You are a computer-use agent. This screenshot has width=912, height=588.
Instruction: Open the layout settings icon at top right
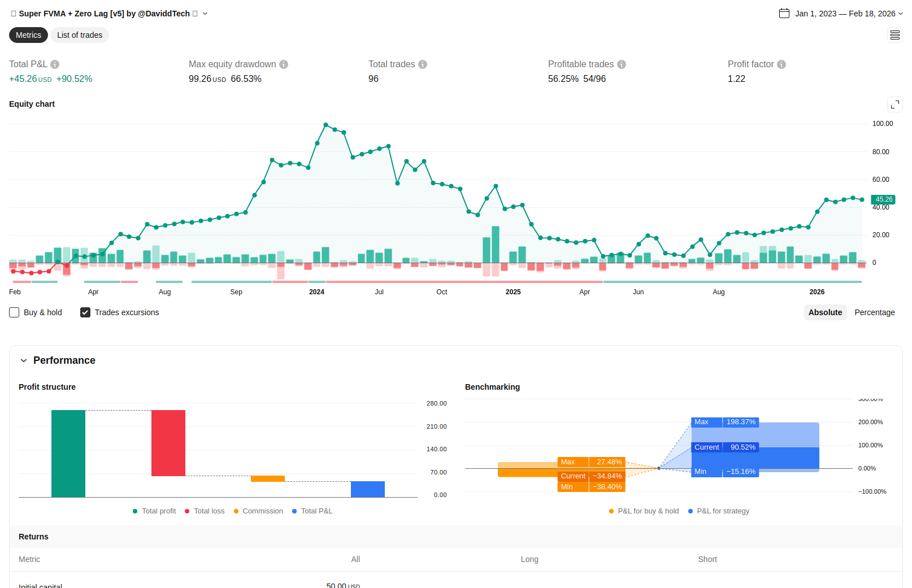coord(895,36)
